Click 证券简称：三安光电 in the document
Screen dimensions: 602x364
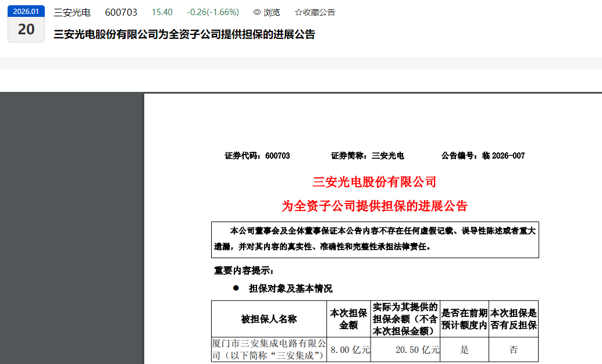click(x=368, y=155)
